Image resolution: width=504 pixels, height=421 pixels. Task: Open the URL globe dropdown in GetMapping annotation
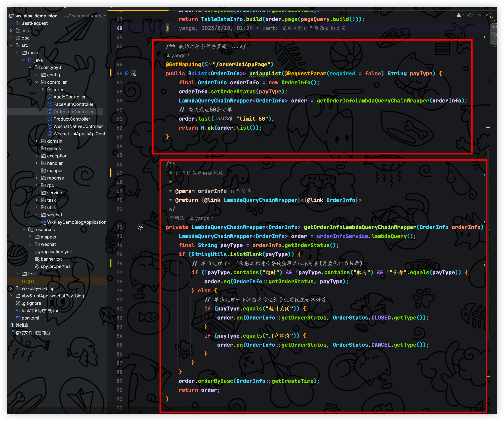(x=208, y=64)
